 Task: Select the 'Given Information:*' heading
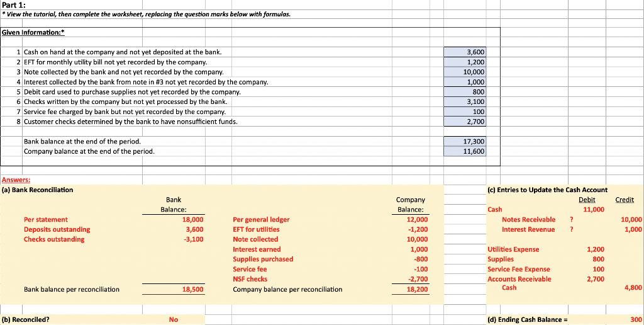coord(33,33)
